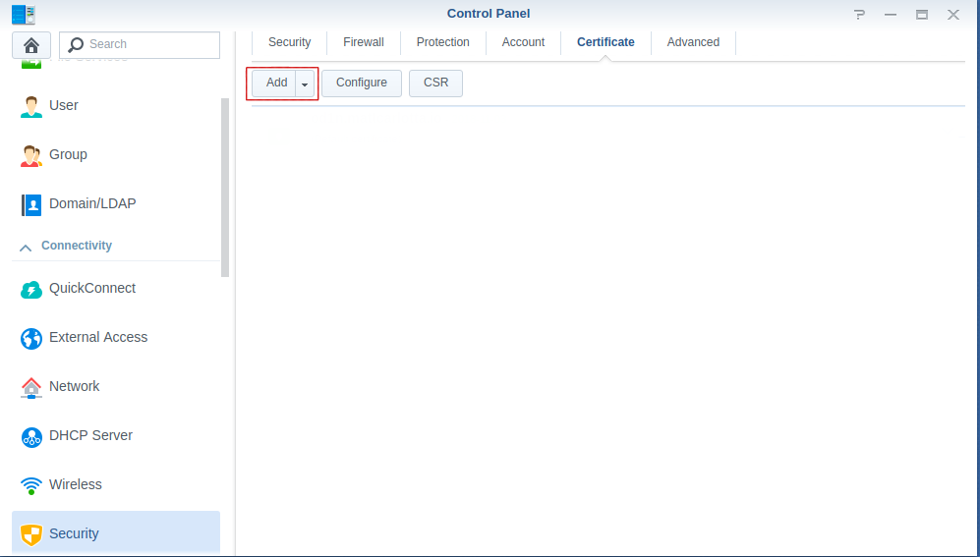Viewport: 980px width, 557px height.
Task: Open help with the question mark icon
Action: point(860,15)
